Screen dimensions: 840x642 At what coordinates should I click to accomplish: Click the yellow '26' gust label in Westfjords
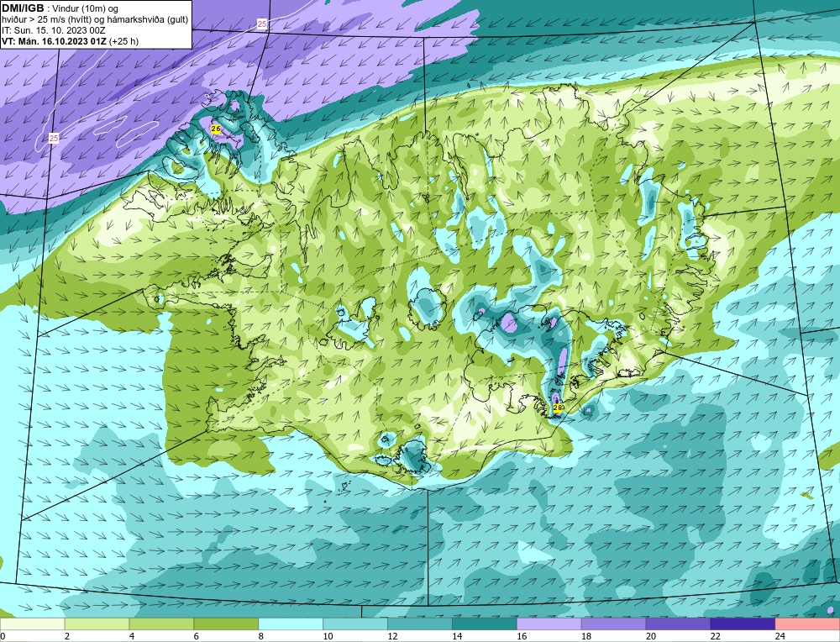click(x=216, y=129)
